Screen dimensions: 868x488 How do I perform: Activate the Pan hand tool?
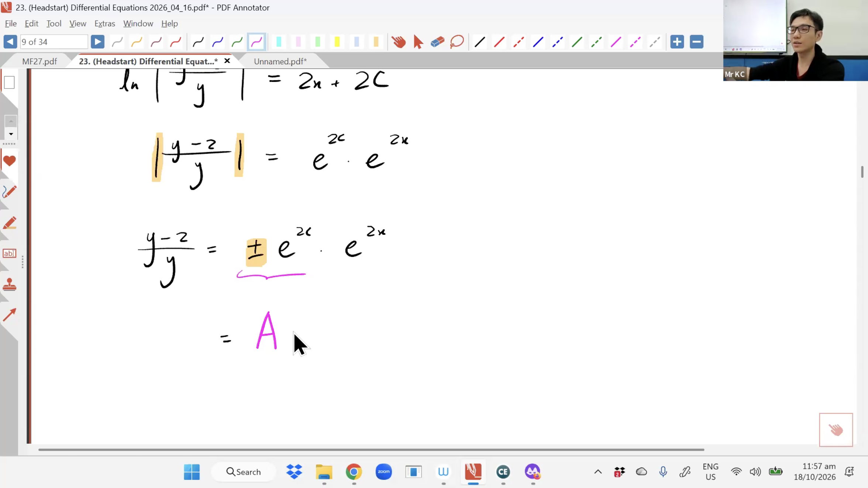[x=399, y=42]
